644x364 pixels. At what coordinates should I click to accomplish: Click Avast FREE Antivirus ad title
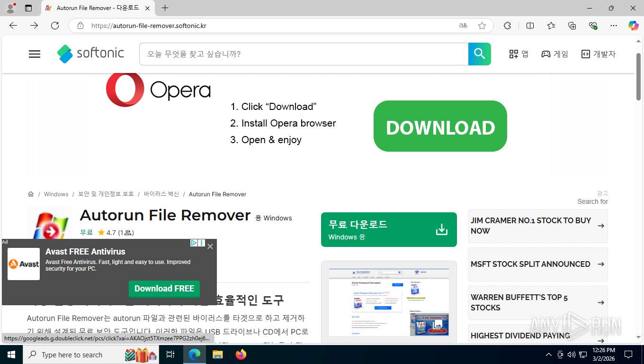tap(85, 252)
